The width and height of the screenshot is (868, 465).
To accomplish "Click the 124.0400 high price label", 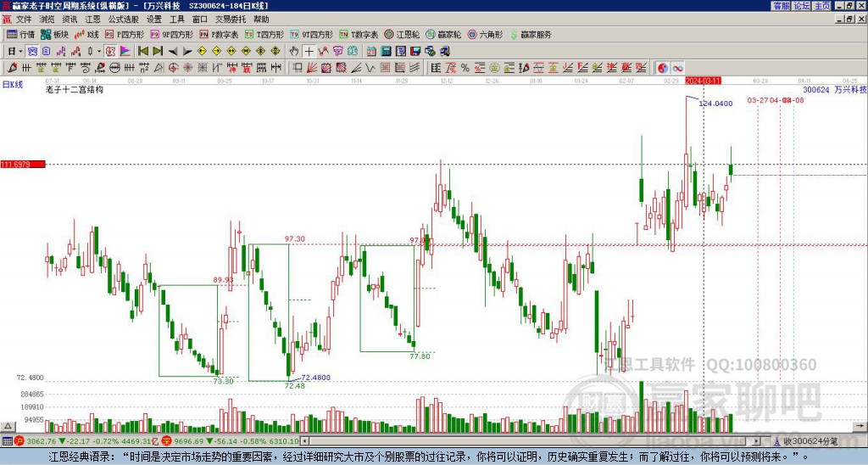I will point(715,104).
